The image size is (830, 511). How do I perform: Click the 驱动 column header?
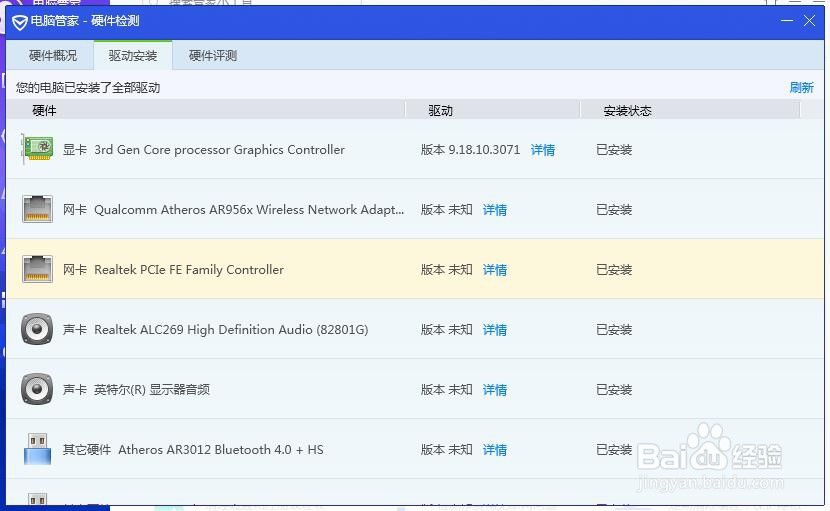pyautogui.click(x=440, y=110)
